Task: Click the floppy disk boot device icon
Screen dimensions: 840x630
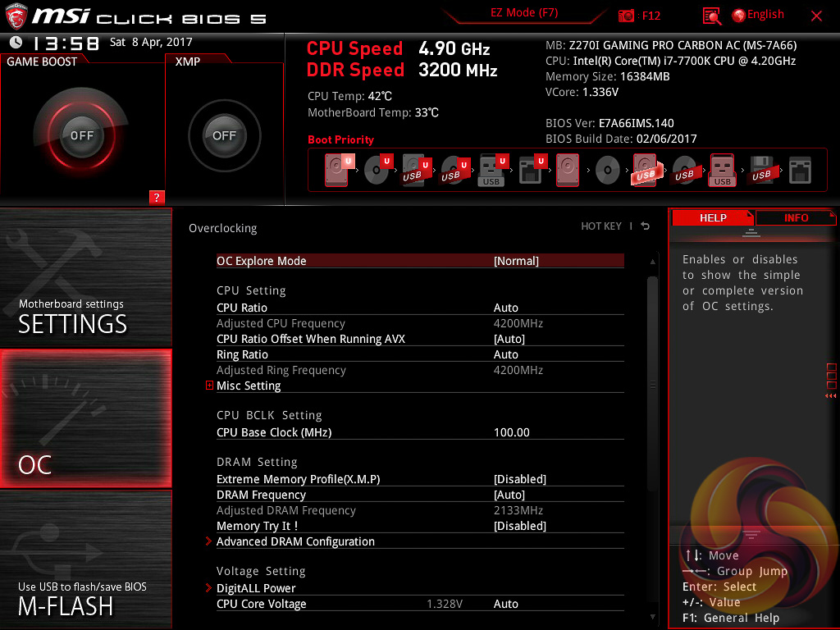Action: click(x=760, y=171)
